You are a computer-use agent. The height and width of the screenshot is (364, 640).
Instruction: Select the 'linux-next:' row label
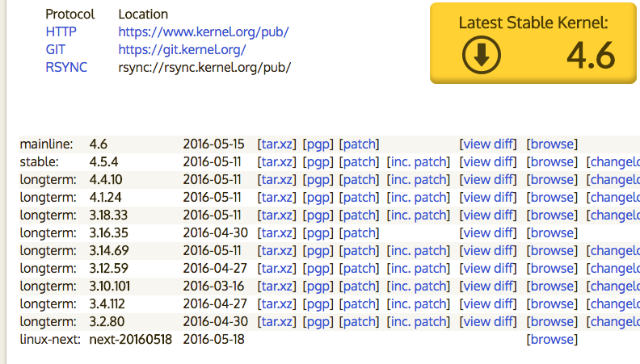coord(50,339)
